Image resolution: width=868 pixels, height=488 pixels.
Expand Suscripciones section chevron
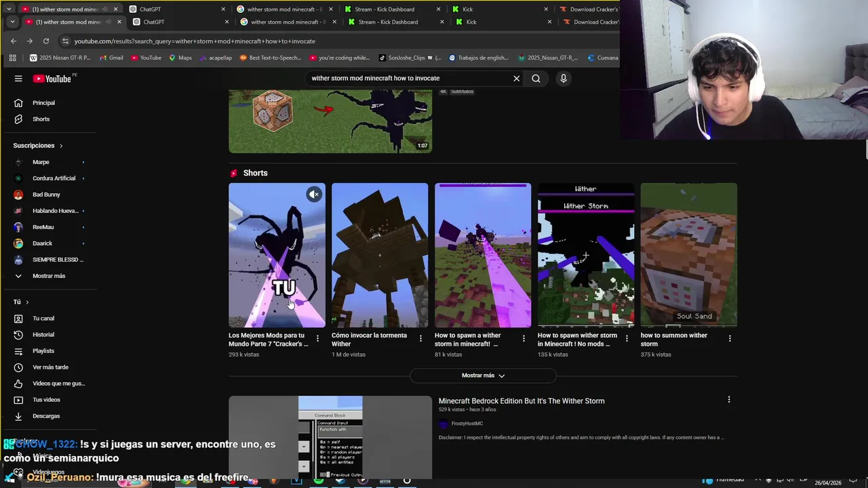[60, 146]
